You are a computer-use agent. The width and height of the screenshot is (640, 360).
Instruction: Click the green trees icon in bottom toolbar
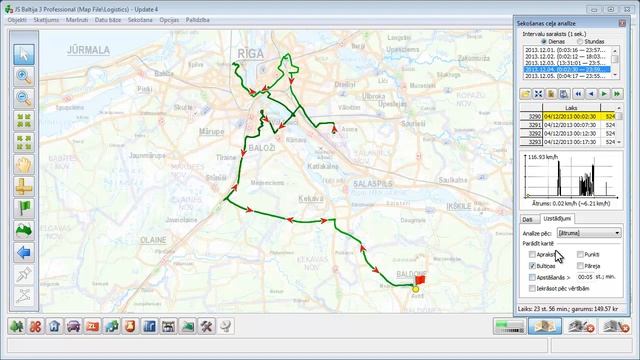(16, 327)
